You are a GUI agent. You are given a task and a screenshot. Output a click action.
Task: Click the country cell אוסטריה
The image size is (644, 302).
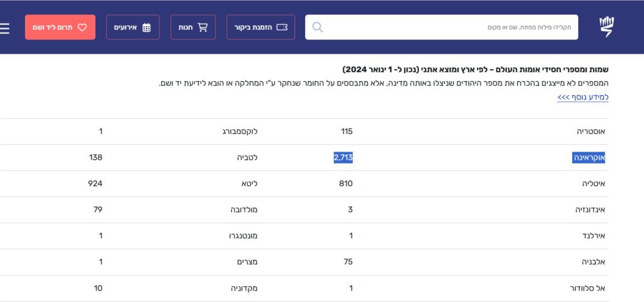591,131
